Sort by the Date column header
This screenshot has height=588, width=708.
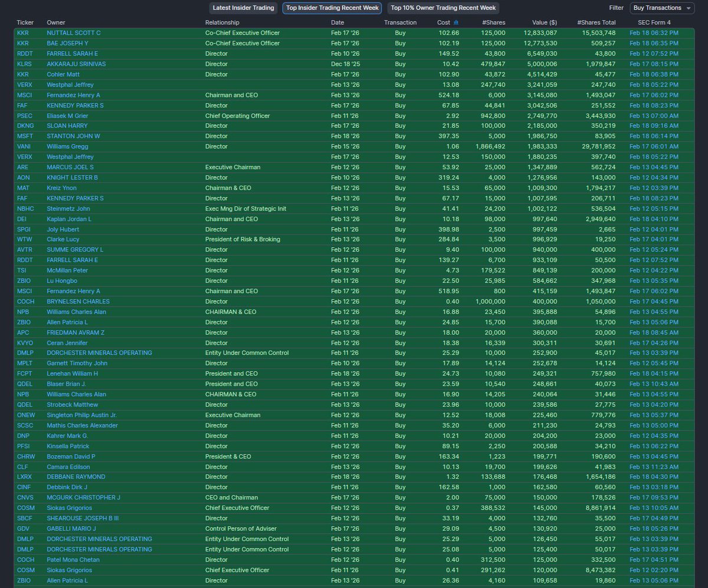[337, 22]
